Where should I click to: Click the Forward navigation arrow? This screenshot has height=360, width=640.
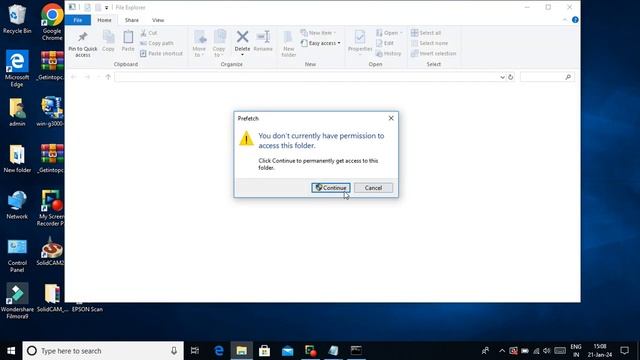coord(87,77)
